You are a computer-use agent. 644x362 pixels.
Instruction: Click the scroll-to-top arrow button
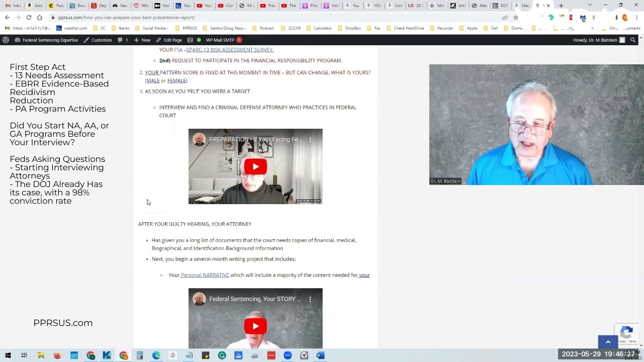608,342
